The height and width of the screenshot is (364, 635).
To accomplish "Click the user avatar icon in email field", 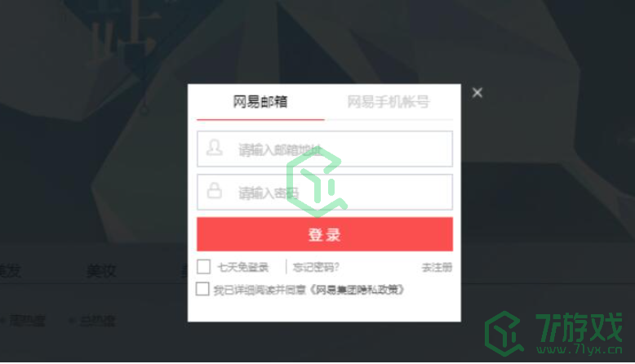I will [x=214, y=148].
